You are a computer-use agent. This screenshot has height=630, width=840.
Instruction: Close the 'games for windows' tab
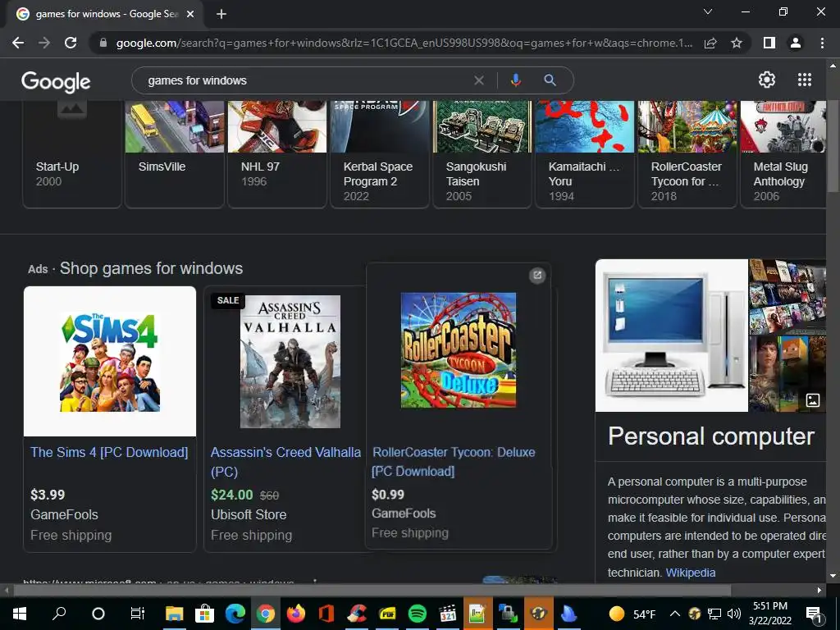(190, 14)
